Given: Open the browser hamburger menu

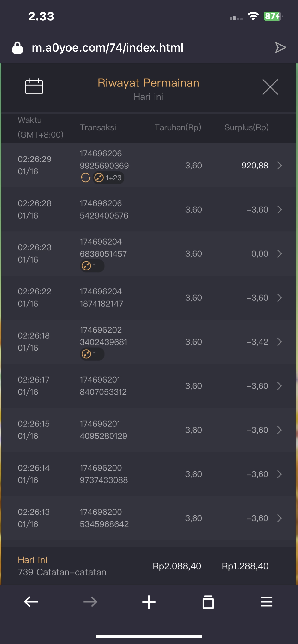Looking at the screenshot, I should pyautogui.click(x=267, y=602).
